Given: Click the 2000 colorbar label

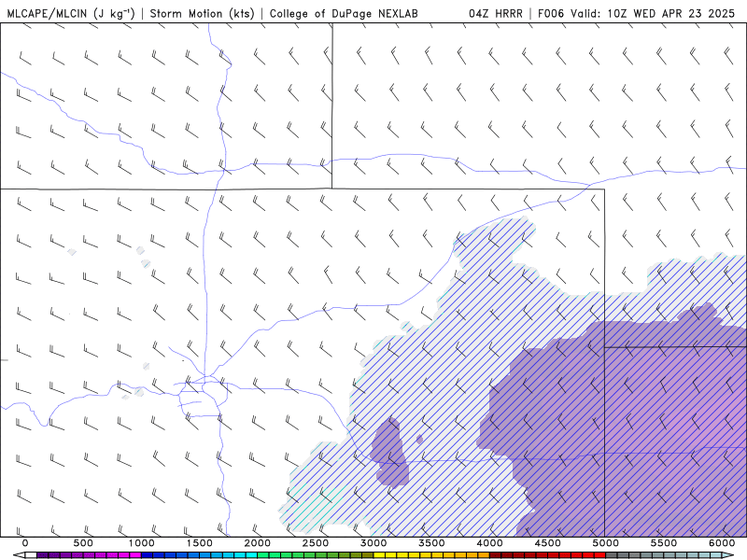Looking at the screenshot, I should (258, 543).
